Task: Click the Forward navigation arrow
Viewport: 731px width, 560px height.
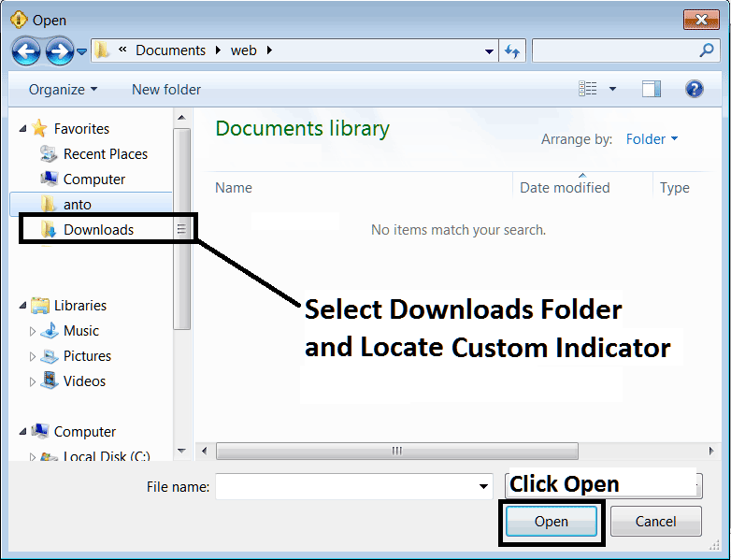Action: click(x=58, y=51)
